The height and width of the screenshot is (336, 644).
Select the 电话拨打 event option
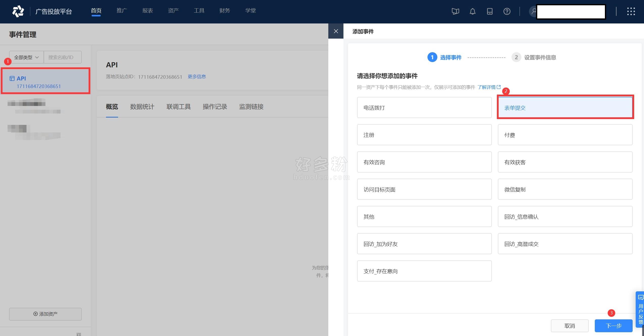tap(424, 108)
